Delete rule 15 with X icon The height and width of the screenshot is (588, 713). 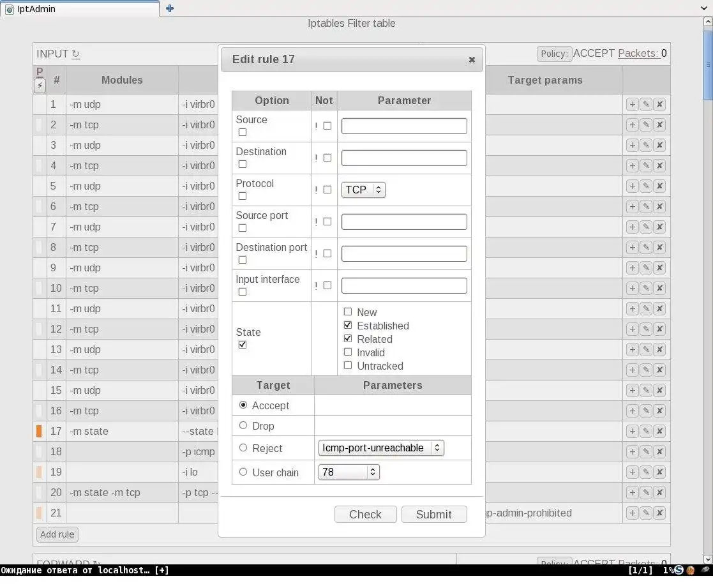coord(659,391)
